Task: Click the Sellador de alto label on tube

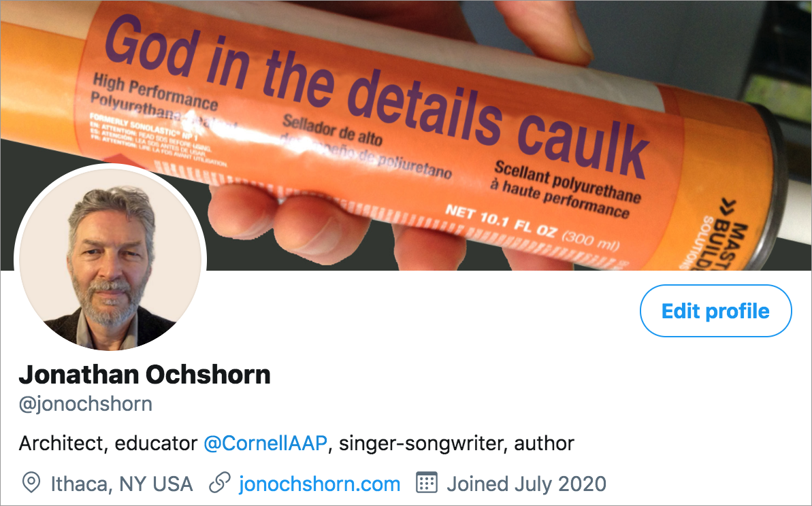Action: pos(332,130)
